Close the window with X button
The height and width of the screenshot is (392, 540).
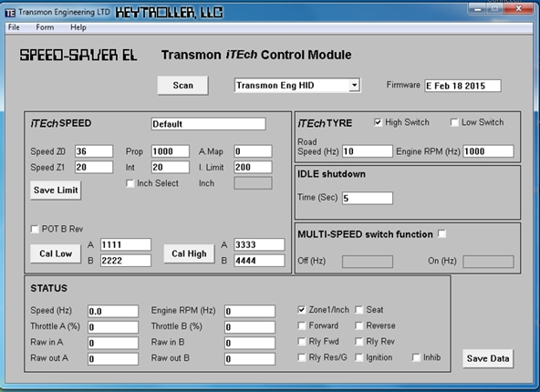(x=518, y=8)
